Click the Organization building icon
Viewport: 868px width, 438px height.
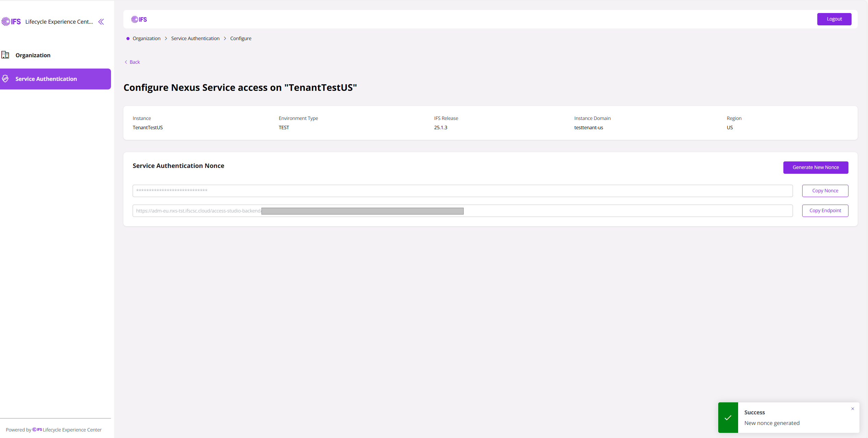coord(5,55)
